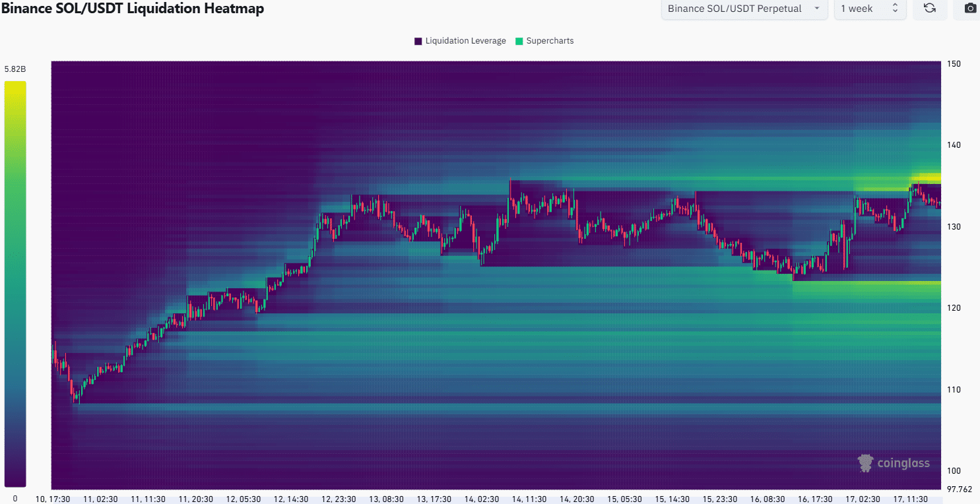Click the camera screenshot icon
The height and width of the screenshot is (504, 980).
[969, 9]
